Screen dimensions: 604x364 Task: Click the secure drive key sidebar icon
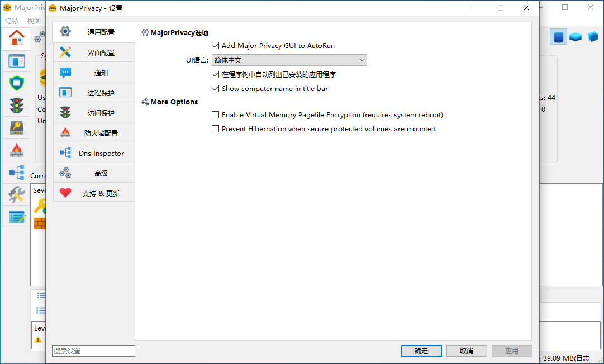[x=16, y=127]
